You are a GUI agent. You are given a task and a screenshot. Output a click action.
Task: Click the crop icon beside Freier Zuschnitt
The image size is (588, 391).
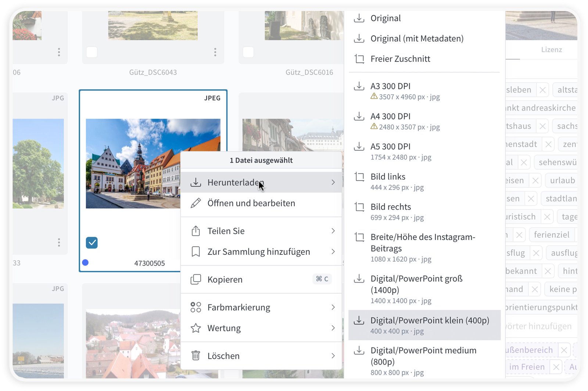tap(359, 59)
